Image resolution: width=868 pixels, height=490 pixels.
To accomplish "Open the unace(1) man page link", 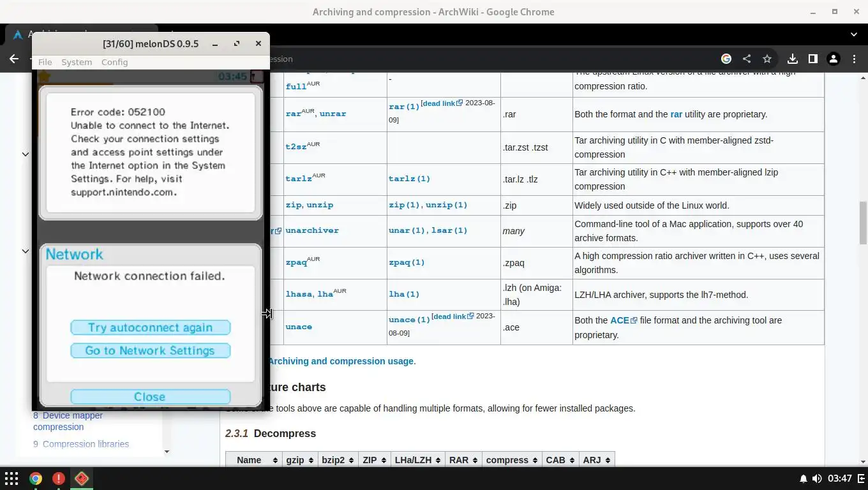I will pyautogui.click(x=409, y=320).
